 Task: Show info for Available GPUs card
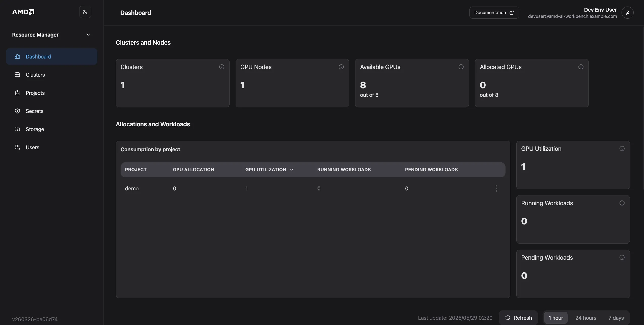pos(461,67)
